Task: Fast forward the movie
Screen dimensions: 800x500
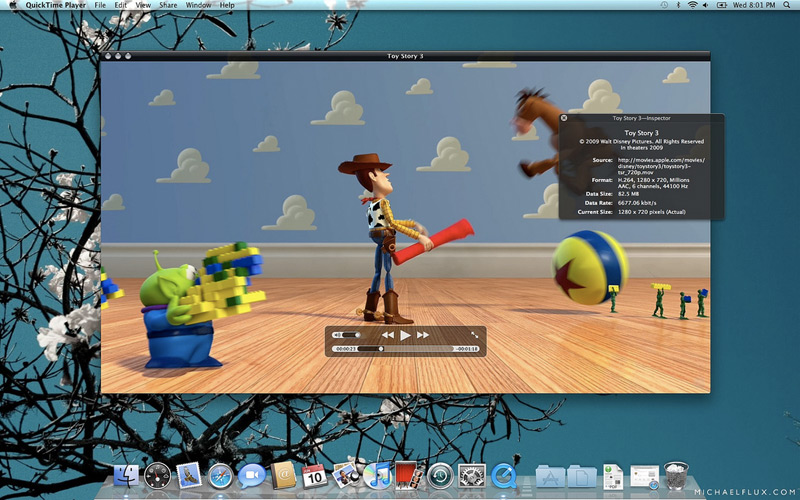Action: pos(423,335)
